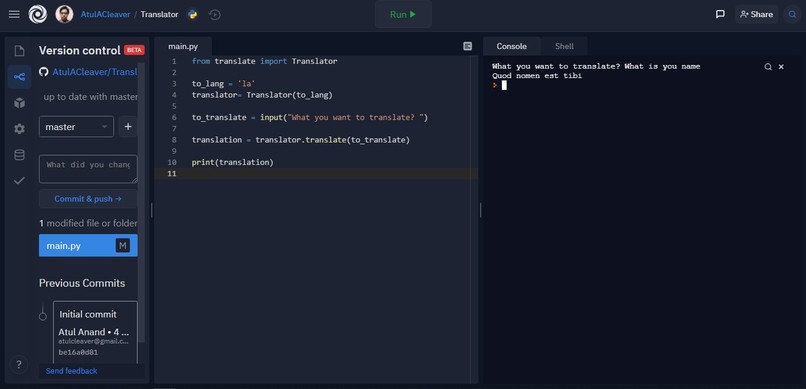Clear the console with X icon
Screen dimensions: 806x389
point(781,67)
